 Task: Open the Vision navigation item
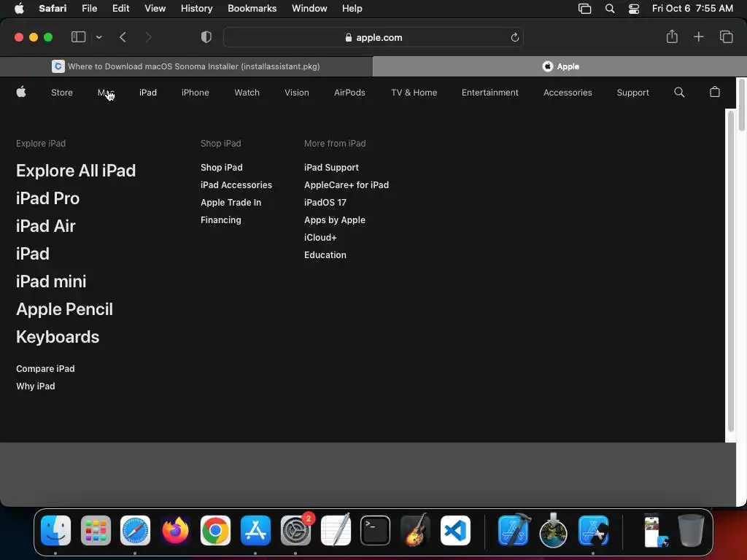[297, 93]
